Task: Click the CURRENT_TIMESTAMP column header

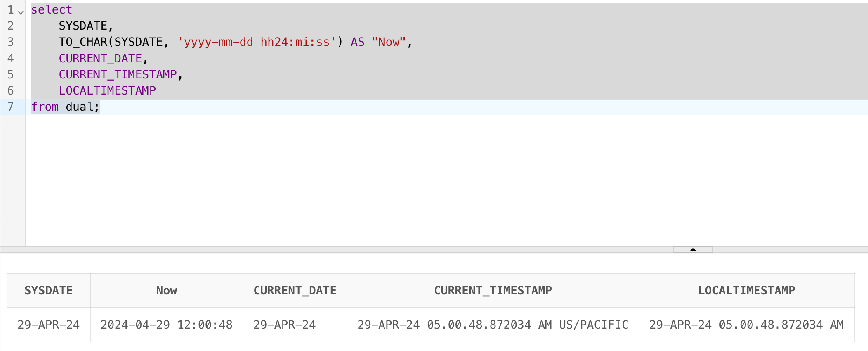Action: click(x=493, y=291)
